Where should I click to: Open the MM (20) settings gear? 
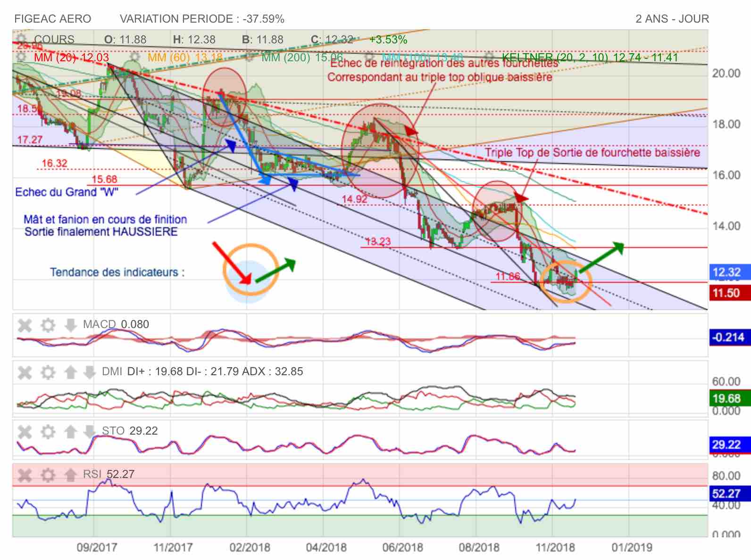21,57
